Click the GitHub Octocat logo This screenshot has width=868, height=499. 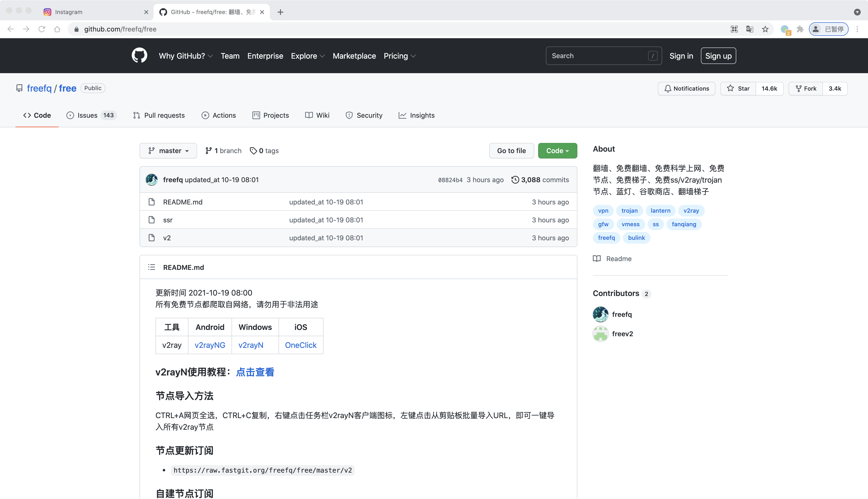point(139,55)
